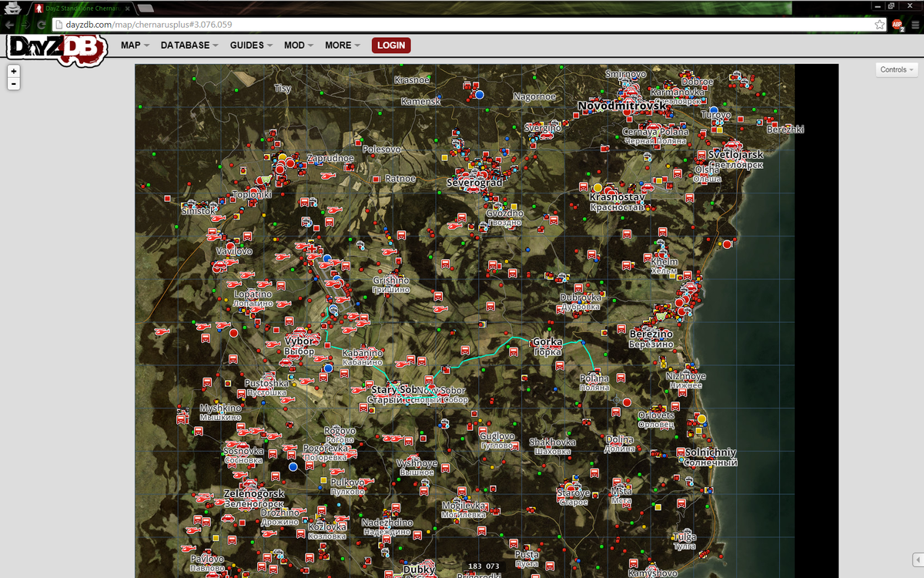This screenshot has width=924, height=578.
Task: Click the Vavilovo label
Action: 234,252
